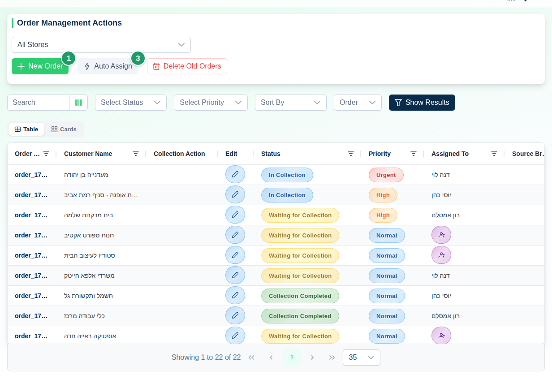552x392 pixels.
Task: Open the Order column filter icon
Action: click(46, 154)
